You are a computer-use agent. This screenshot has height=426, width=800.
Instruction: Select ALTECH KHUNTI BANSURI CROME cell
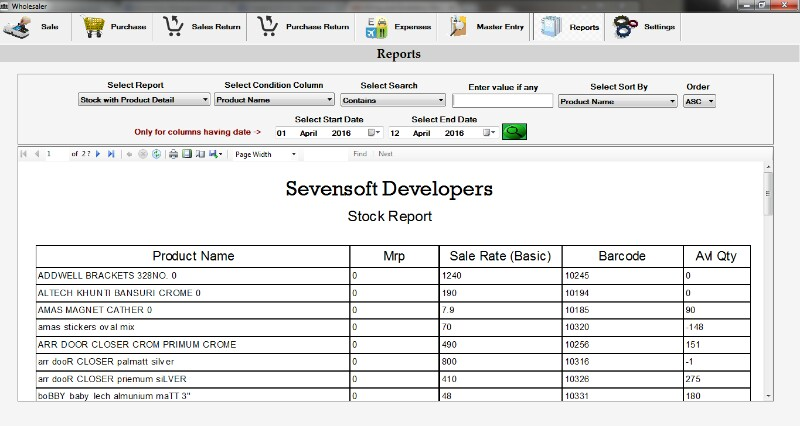[193, 293]
